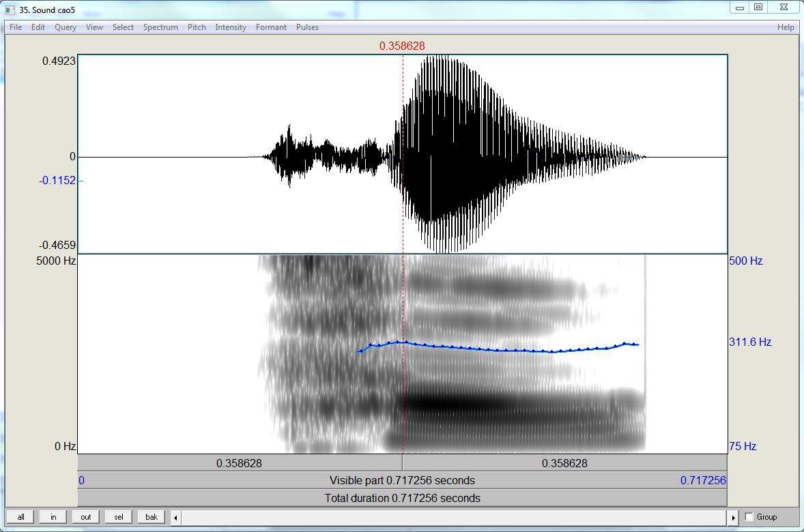This screenshot has height=532, width=804.
Task: Click the start time 0 label
Action: [x=81, y=480]
